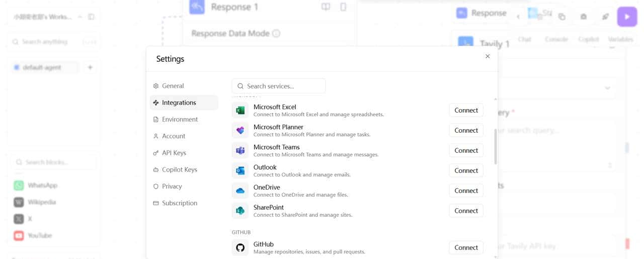Click the Microsoft Teams service icon
Screen dimensions: 644x259
click(x=240, y=150)
